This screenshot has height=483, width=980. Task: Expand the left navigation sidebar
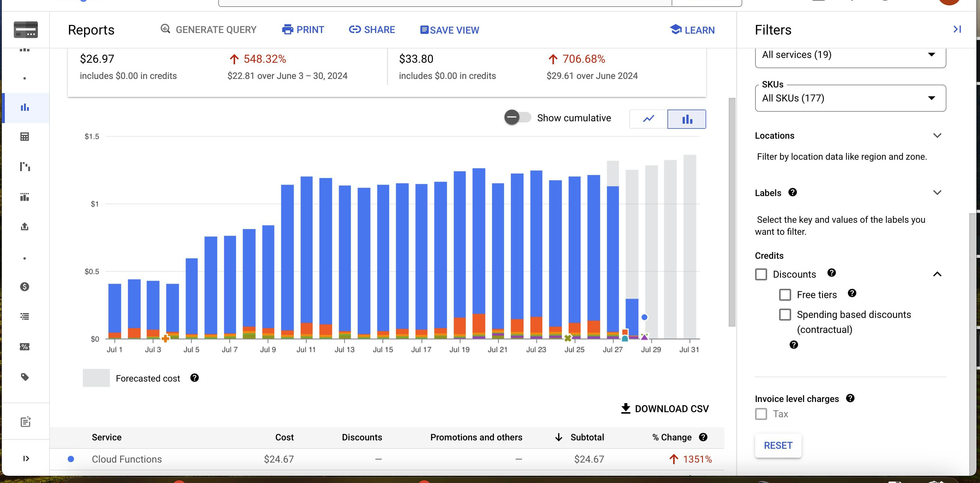(26, 458)
